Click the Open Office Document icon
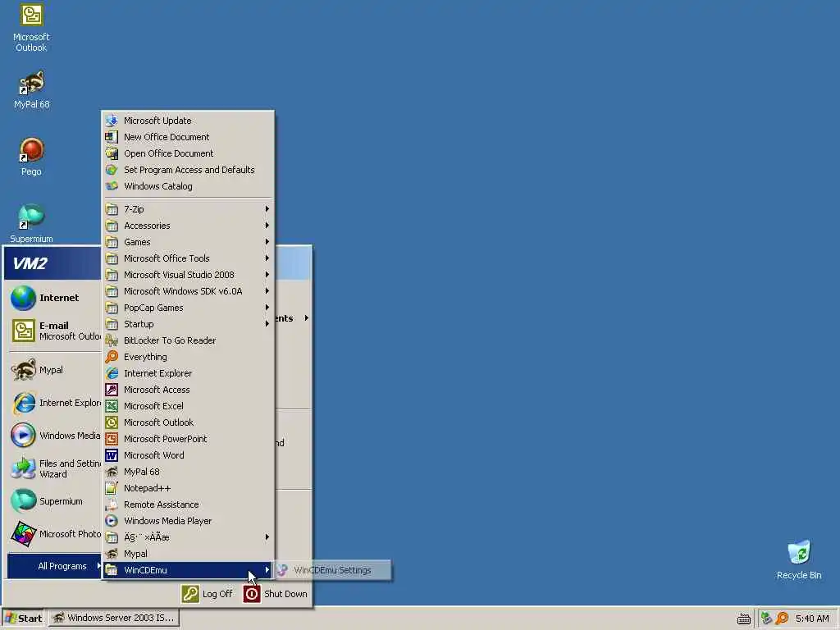Image resolution: width=840 pixels, height=630 pixels. click(112, 153)
